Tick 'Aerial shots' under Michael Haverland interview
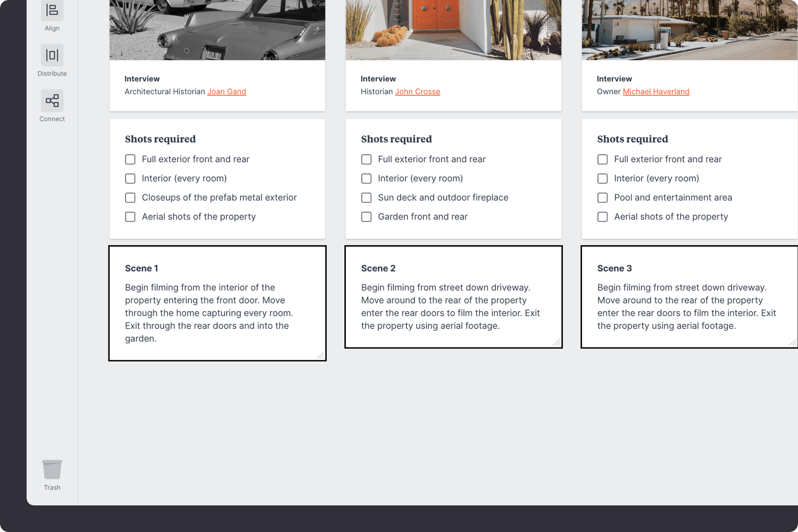 click(603, 217)
